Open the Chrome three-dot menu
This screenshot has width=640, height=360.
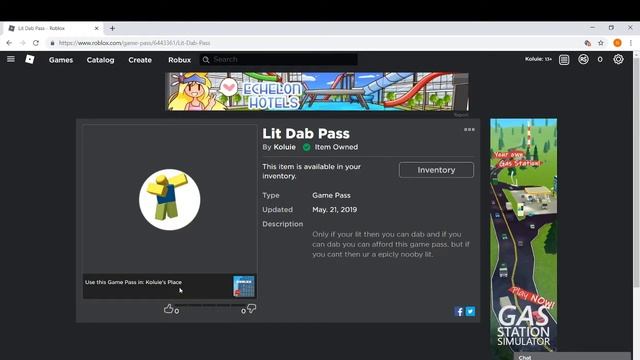tap(631, 43)
